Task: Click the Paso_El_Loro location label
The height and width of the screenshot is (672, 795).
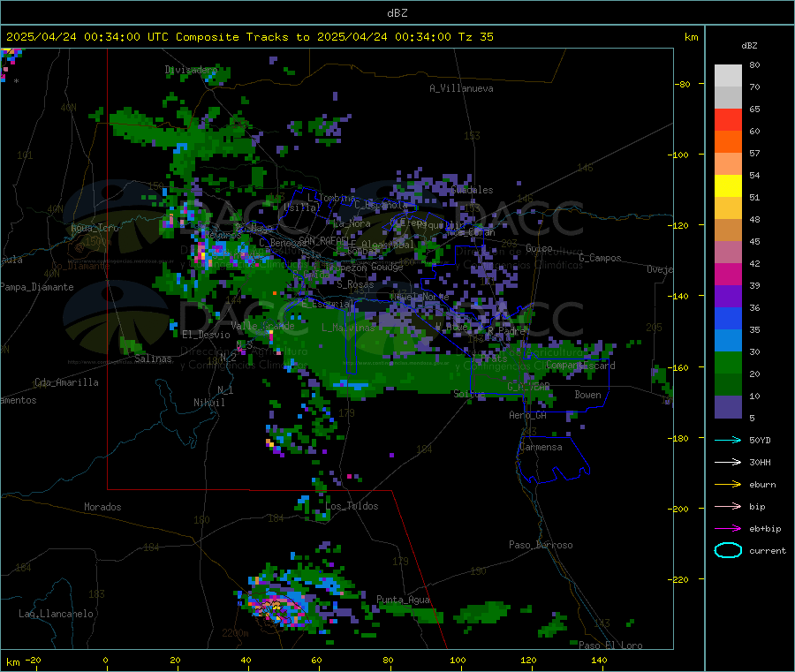Action: tap(610, 646)
